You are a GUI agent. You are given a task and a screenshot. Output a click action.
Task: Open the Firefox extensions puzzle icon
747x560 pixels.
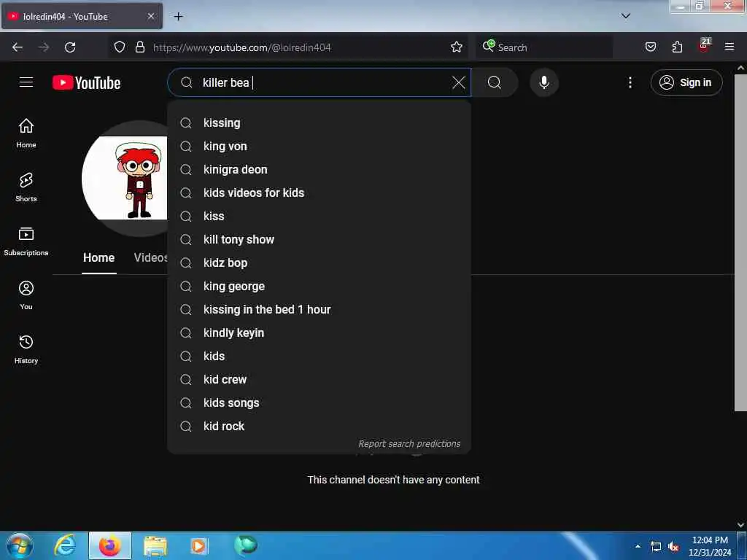click(677, 47)
